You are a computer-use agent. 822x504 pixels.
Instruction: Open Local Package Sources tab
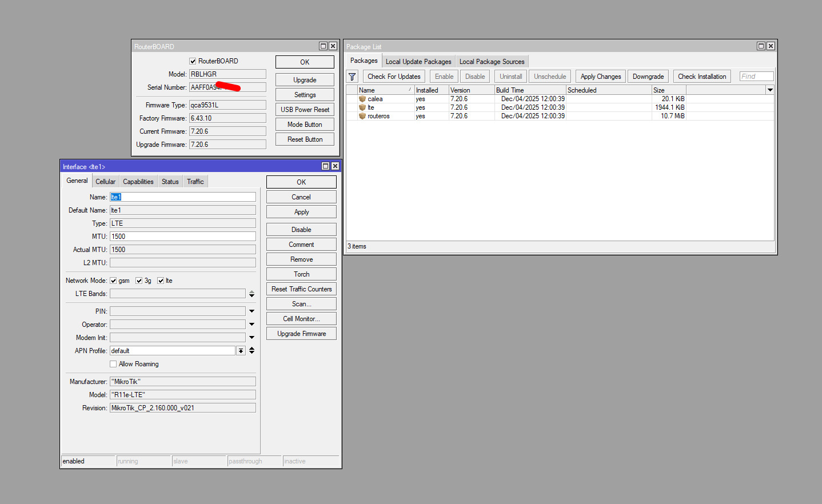492,62
